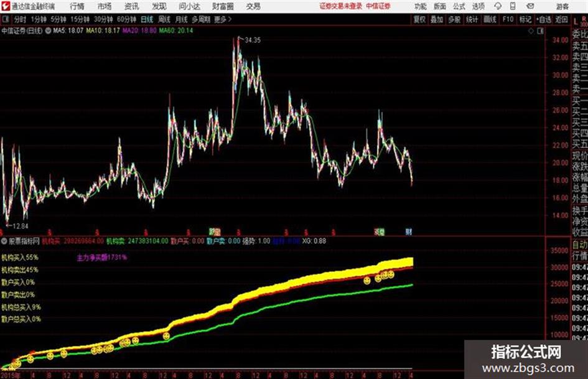Viewport: 588px width, 379px height.
Task: Click the 游客 guest account label
Action: tap(562, 6)
